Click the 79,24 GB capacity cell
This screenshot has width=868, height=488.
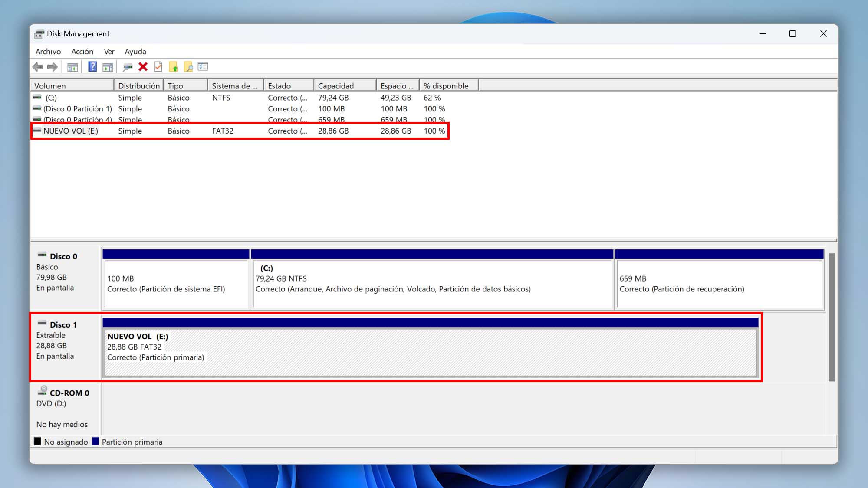(x=333, y=98)
